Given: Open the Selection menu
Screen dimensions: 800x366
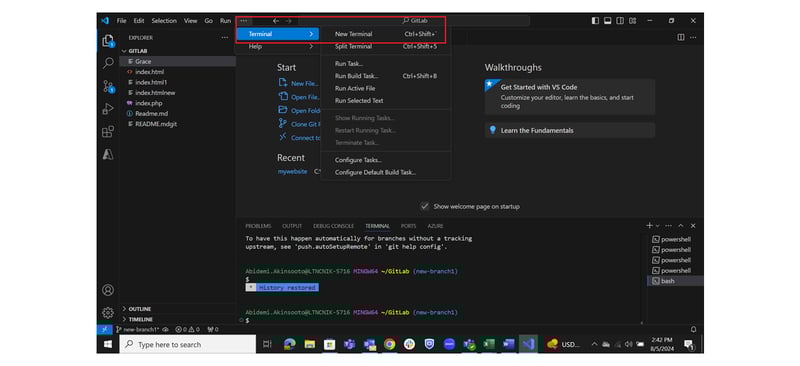Looking at the screenshot, I should [164, 21].
